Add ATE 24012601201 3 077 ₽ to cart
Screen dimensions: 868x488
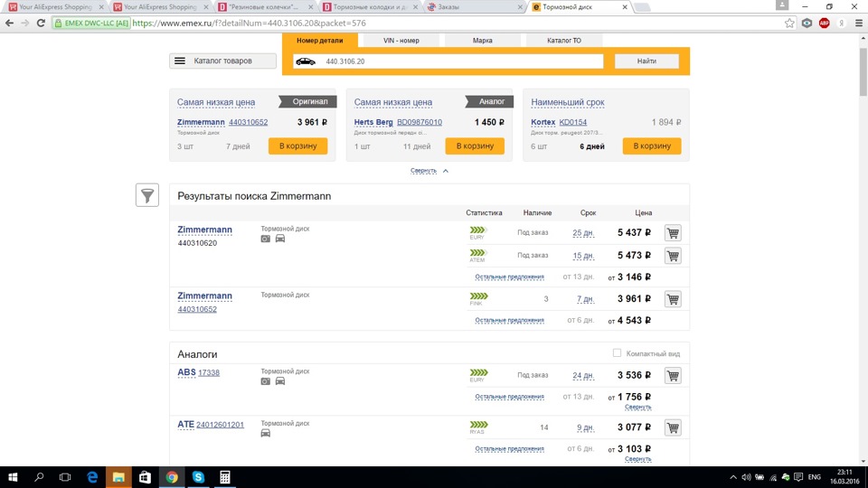673,427
